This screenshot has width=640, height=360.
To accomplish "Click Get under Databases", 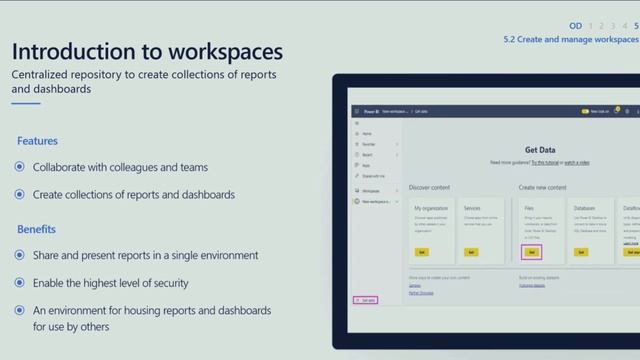I will (581, 252).
